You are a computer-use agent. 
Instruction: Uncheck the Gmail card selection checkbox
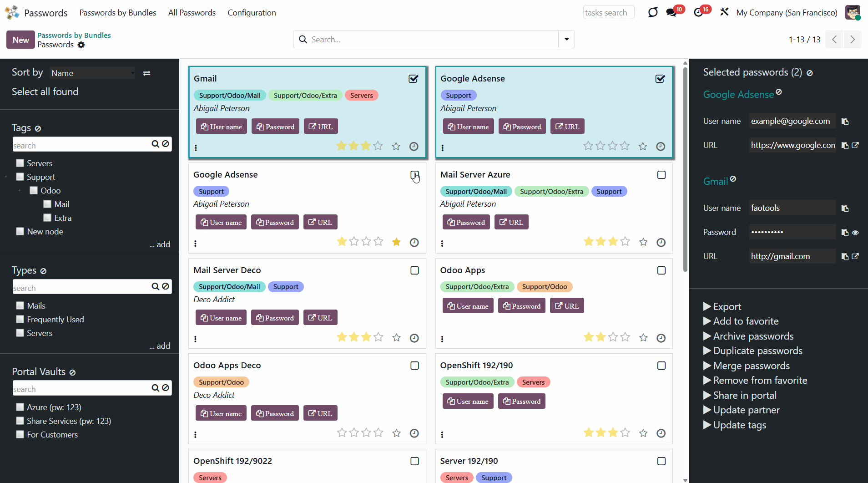pos(413,79)
